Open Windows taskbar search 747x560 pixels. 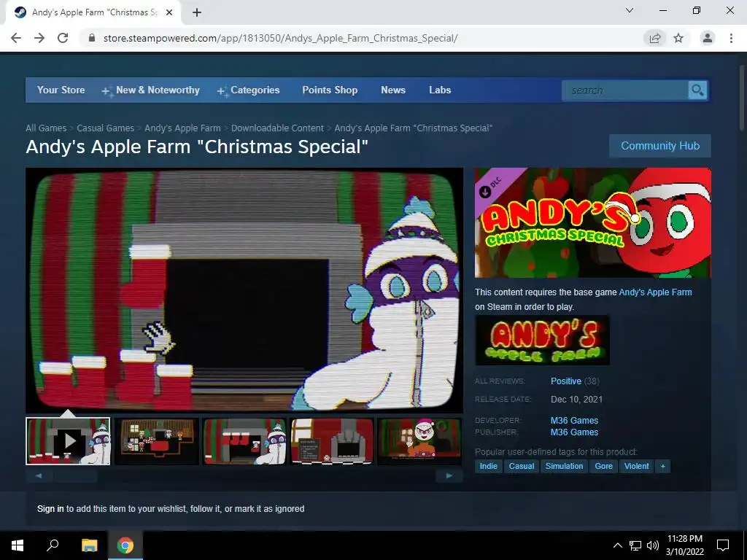coord(53,545)
